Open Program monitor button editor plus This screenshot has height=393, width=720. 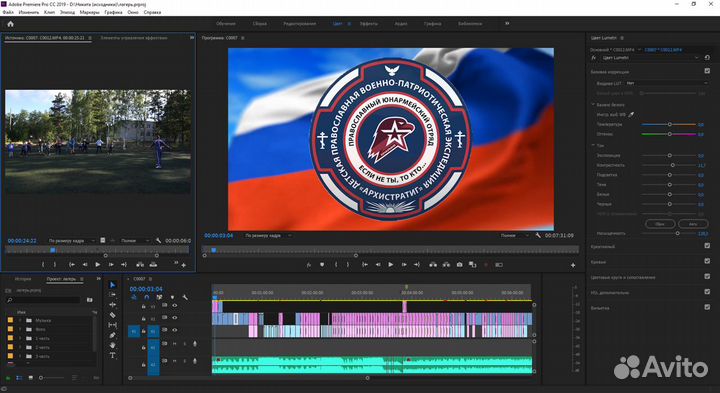(573, 265)
